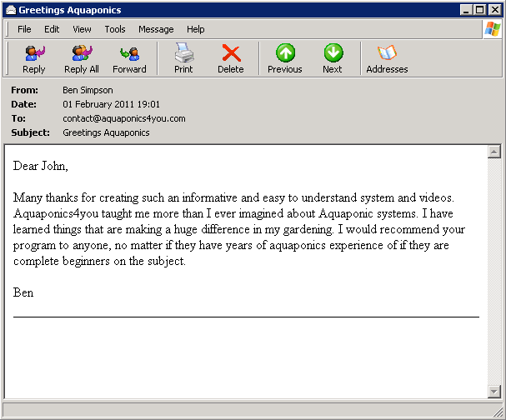506x420 pixels.
Task: Open the Message menu
Action: click(x=156, y=29)
